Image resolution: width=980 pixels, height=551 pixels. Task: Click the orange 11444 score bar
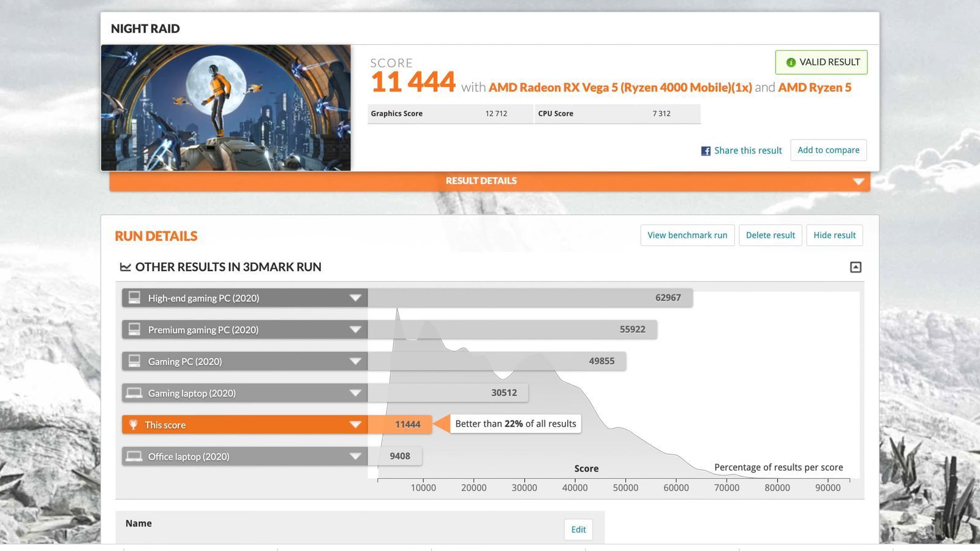click(399, 424)
